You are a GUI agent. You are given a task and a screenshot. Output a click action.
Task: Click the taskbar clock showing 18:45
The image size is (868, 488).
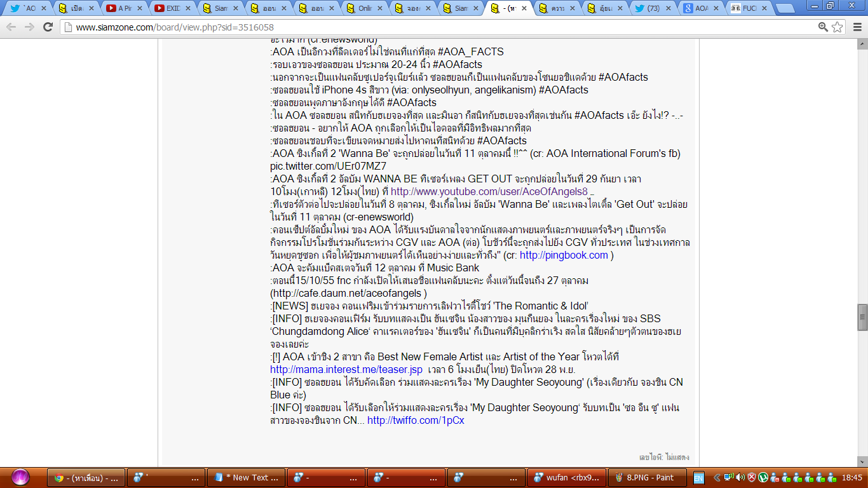coord(851,478)
